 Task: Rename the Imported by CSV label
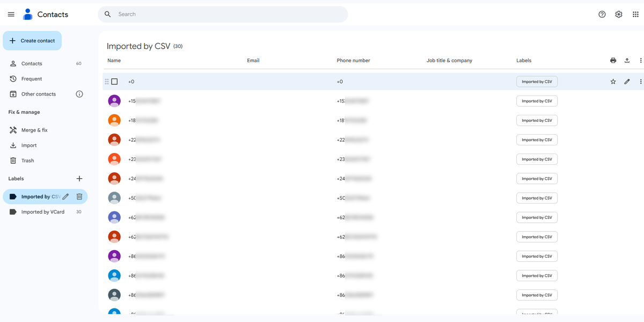(x=65, y=196)
